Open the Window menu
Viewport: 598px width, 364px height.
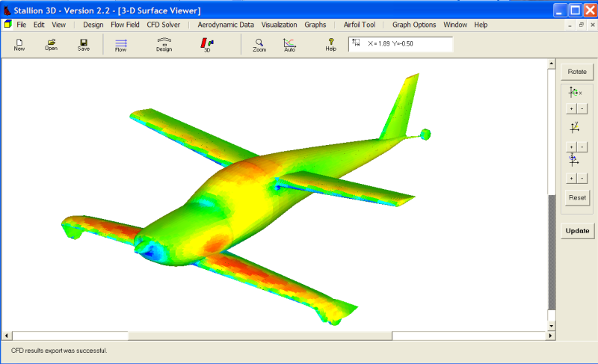click(x=455, y=25)
